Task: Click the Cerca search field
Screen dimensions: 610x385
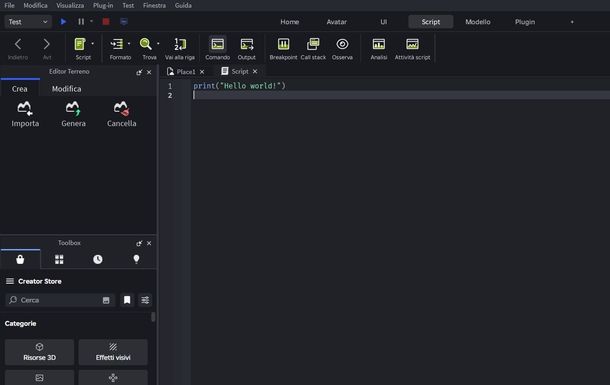Action: click(x=60, y=300)
